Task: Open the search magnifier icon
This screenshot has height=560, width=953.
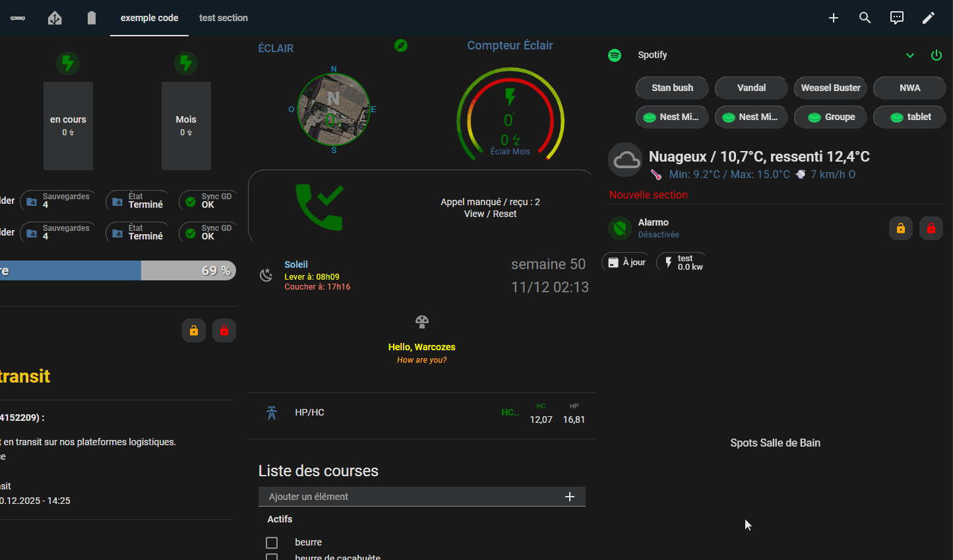Action: tap(865, 18)
